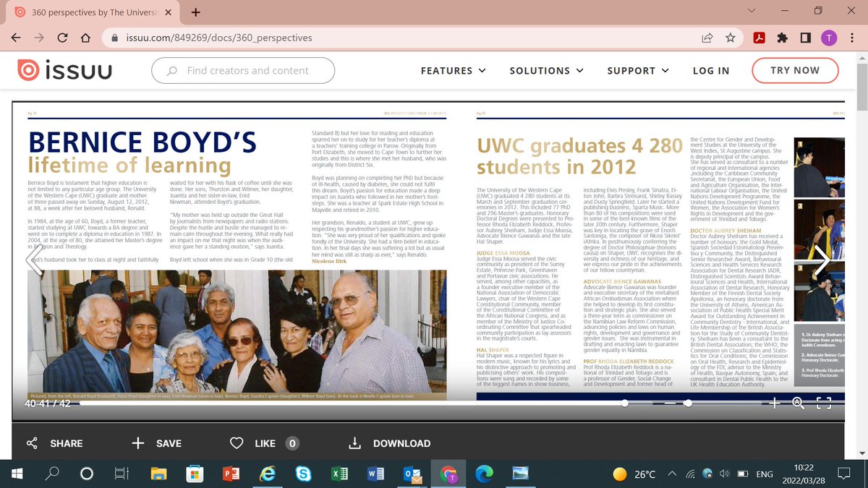The width and height of the screenshot is (868, 488).
Task: Click the SHARE button
Action: point(54,443)
